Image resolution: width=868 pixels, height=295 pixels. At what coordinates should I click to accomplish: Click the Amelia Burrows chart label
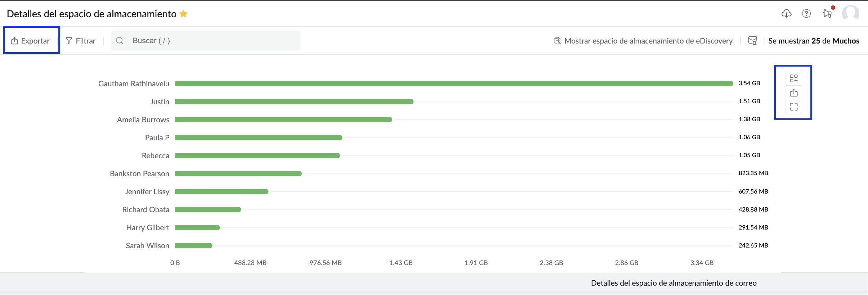click(143, 119)
